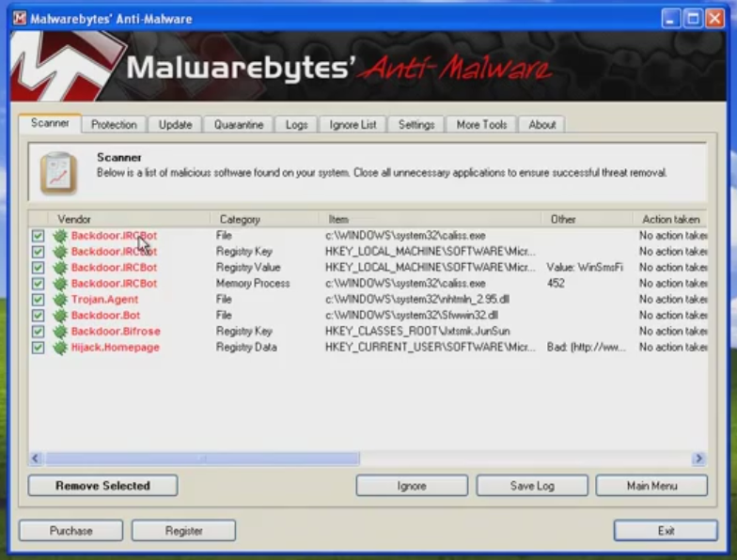Click the 'Registry Data' category cell

coord(246,348)
